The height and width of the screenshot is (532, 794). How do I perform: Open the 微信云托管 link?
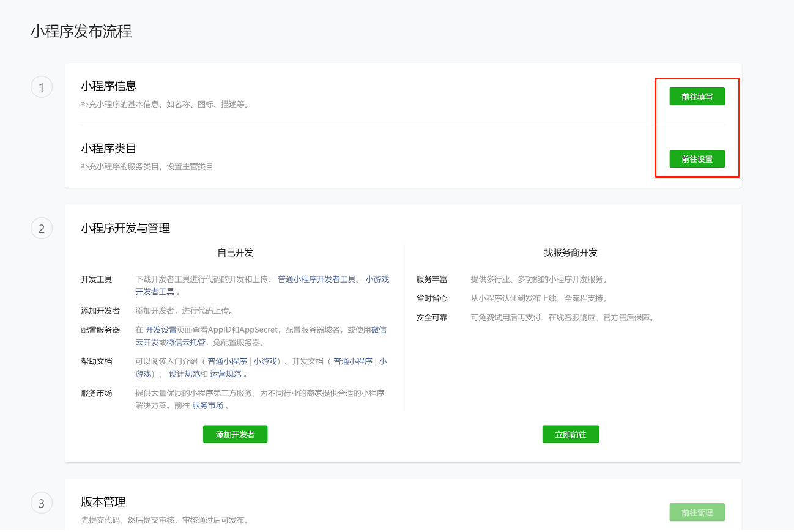[x=186, y=342]
